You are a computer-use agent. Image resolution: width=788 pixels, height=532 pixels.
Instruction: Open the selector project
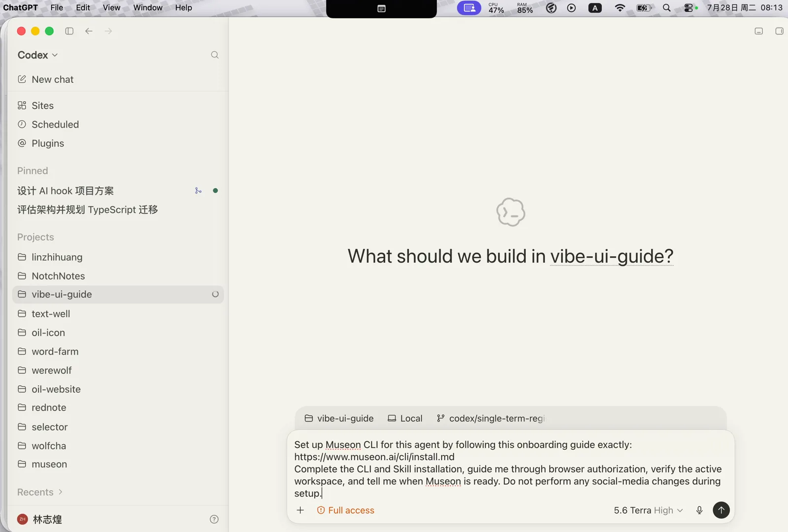point(118,427)
